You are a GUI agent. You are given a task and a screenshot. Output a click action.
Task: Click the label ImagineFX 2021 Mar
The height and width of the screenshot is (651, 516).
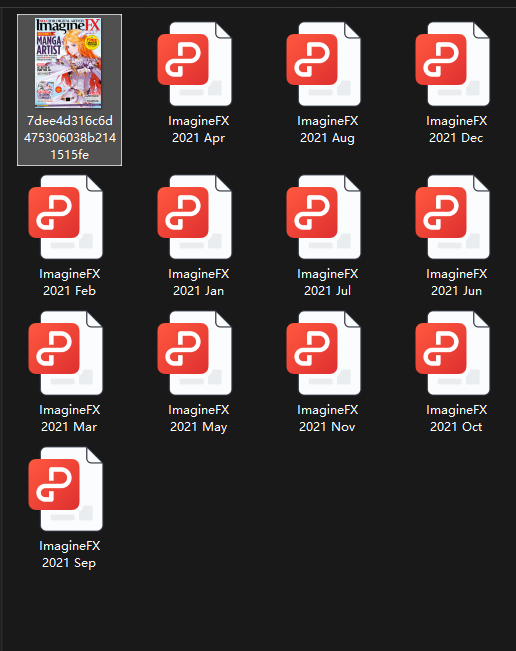click(x=69, y=418)
